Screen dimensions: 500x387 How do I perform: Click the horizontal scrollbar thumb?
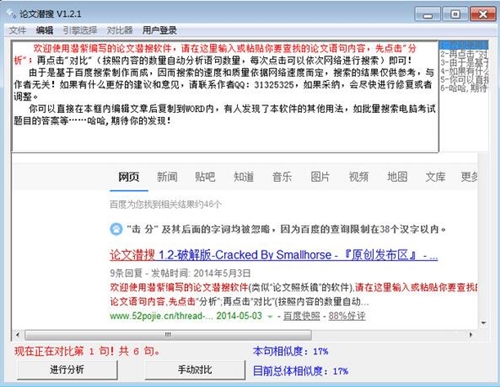point(168,335)
